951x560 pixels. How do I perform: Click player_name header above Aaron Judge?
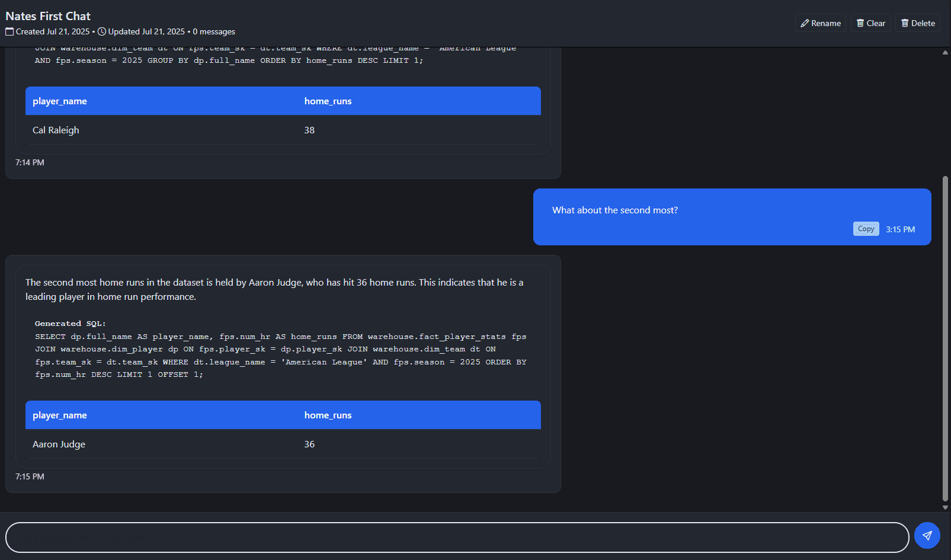pos(60,415)
